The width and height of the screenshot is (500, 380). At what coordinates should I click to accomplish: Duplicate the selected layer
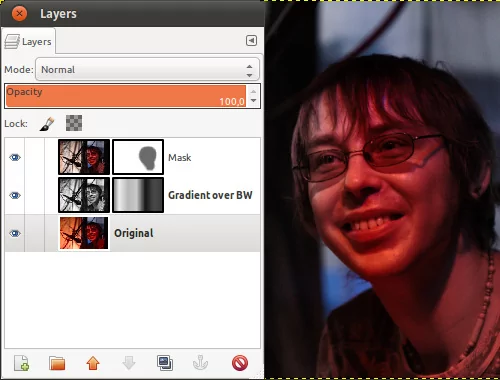point(165,363)
